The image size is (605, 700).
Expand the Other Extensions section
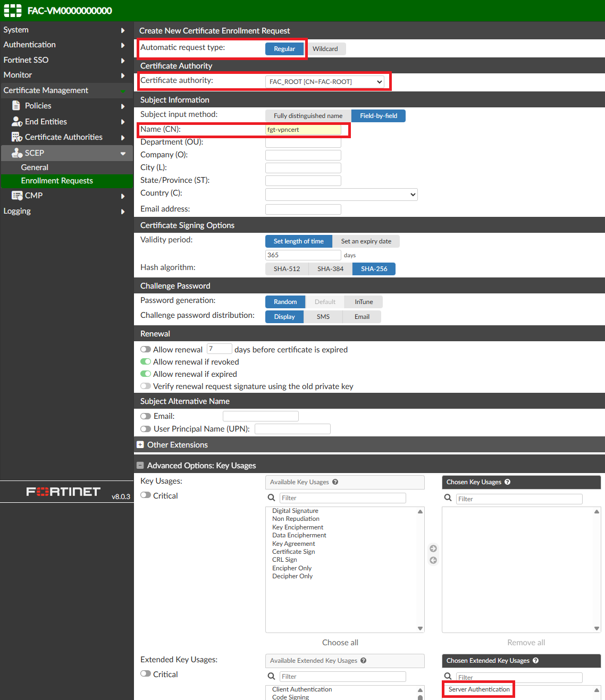[140, 445]
